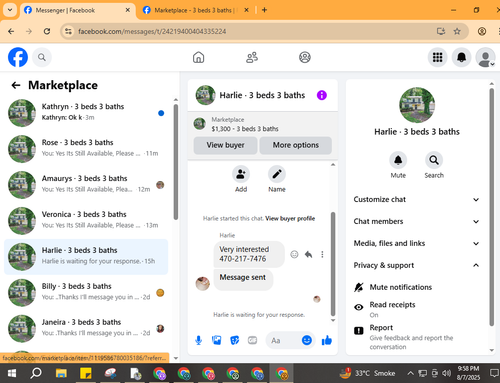The height and width of the screenshot is (383, 500).
Task: Bookmark this page with the star icon
Action: (457, 31)
